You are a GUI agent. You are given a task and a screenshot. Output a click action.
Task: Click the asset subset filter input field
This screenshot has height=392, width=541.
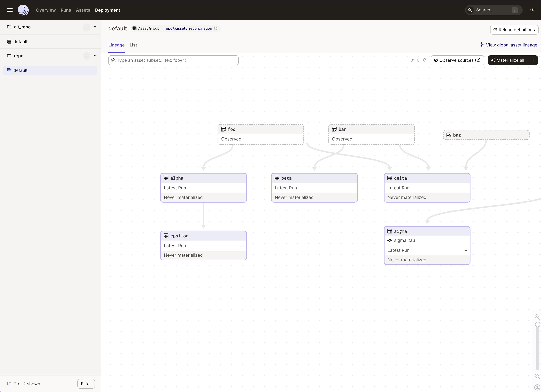[x=173, y=60]
